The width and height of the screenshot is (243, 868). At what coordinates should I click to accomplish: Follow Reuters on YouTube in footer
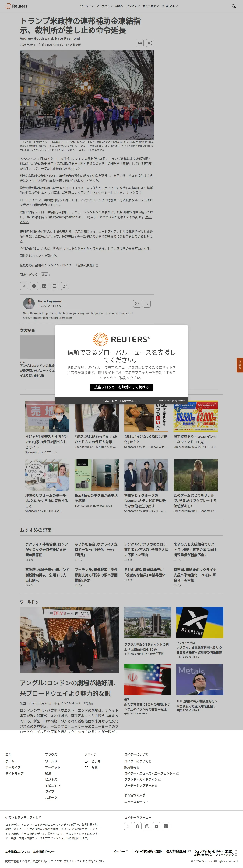(x=157, y=826)
